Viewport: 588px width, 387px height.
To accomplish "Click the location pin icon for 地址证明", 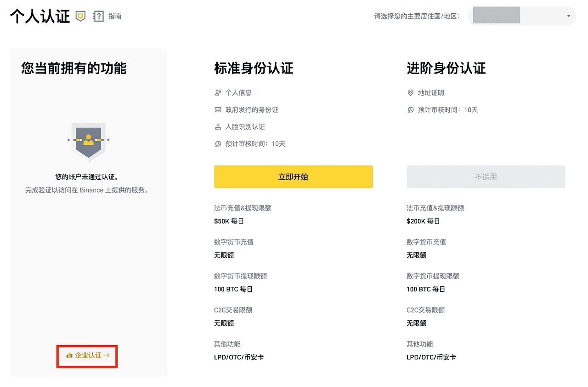I will [x=411, y=93].
